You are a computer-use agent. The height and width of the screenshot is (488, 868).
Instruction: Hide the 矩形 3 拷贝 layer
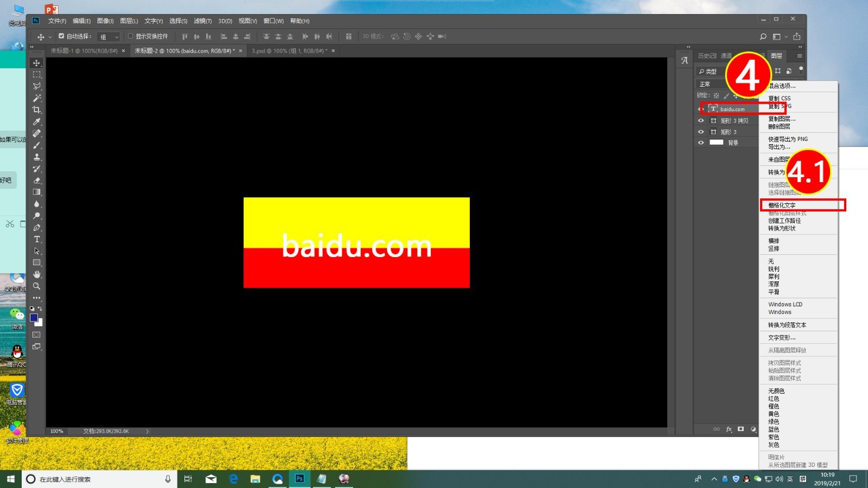point(700,120)
